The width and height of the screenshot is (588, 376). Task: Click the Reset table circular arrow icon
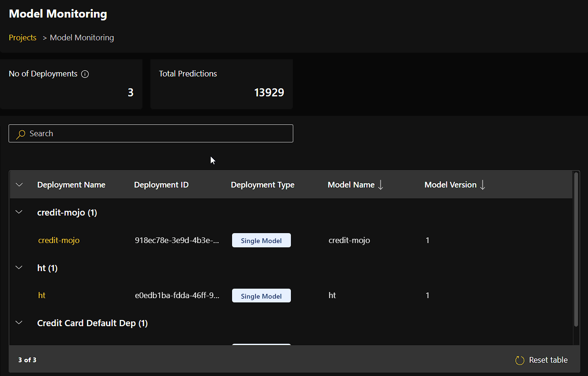(x=520, y=360)
